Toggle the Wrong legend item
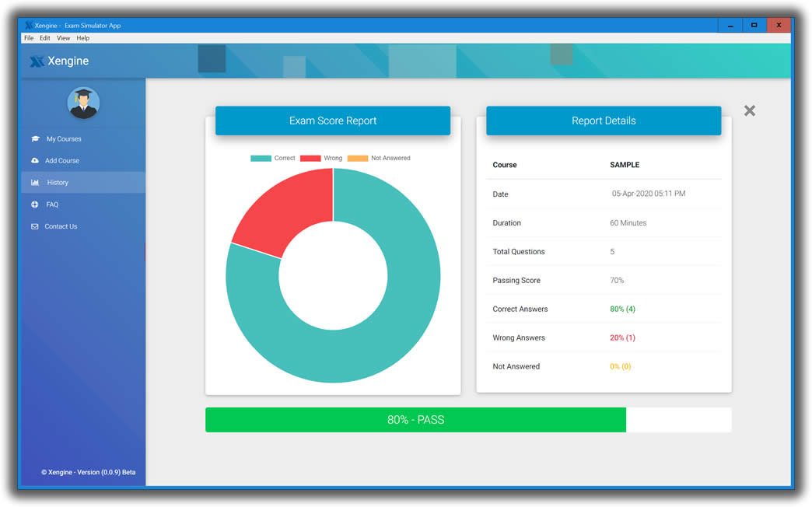Image resolution: width=812 pixels, height=507 pixels. [x=320, y=158]
